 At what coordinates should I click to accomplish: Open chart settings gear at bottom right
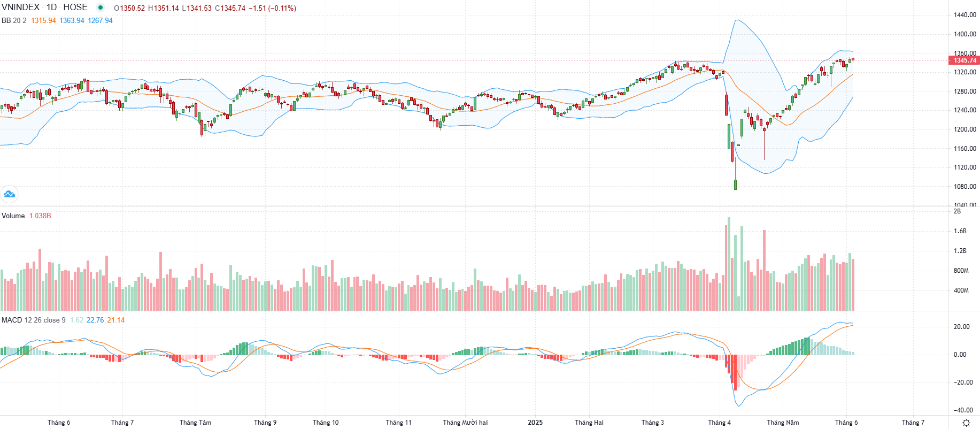point(966,423)
